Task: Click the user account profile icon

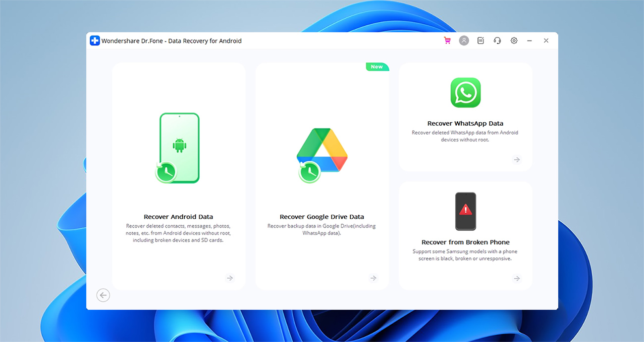Action: [464, 40]
